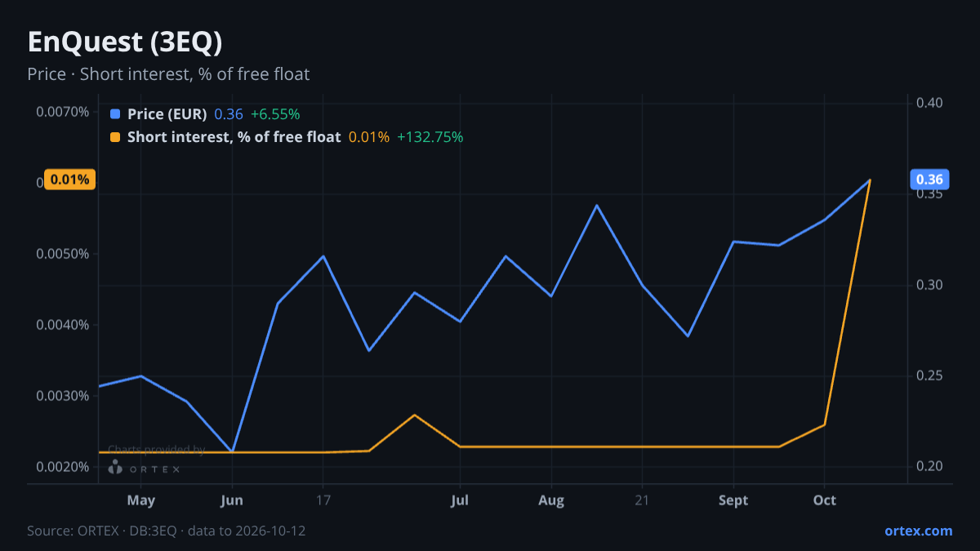Click the +6.55% price change value
This screenshot has height=551, width=980.
pos(275,114)
